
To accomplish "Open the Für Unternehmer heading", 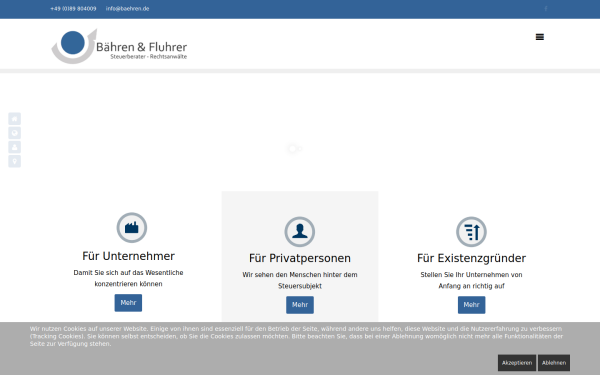I will pos(128,256).
